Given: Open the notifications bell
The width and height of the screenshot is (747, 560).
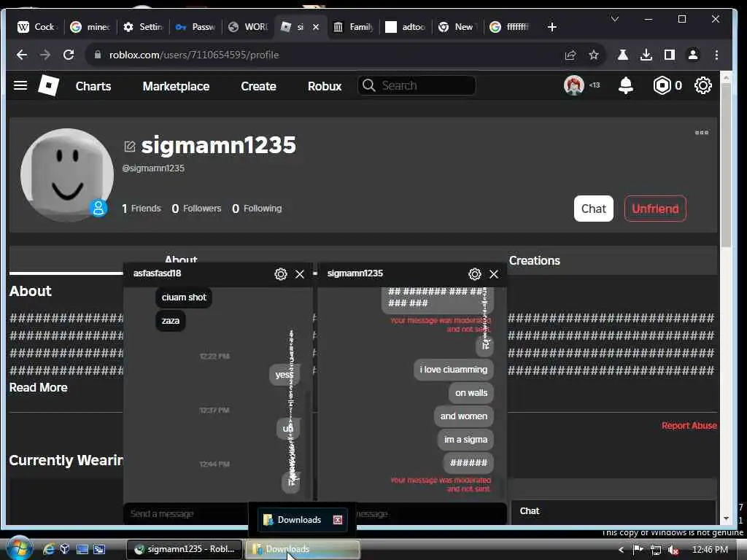Looking at the screenshot, I should (x=625, y=86).
